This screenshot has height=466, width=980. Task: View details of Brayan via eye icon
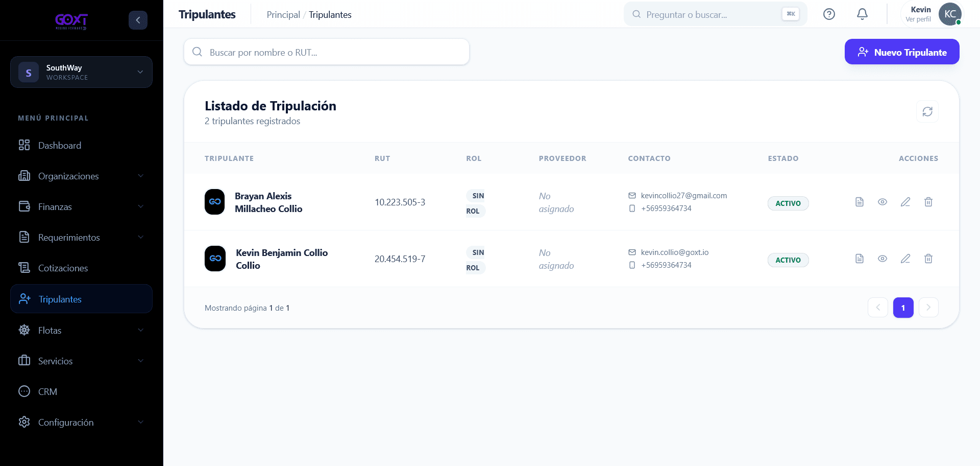[883, 202]
